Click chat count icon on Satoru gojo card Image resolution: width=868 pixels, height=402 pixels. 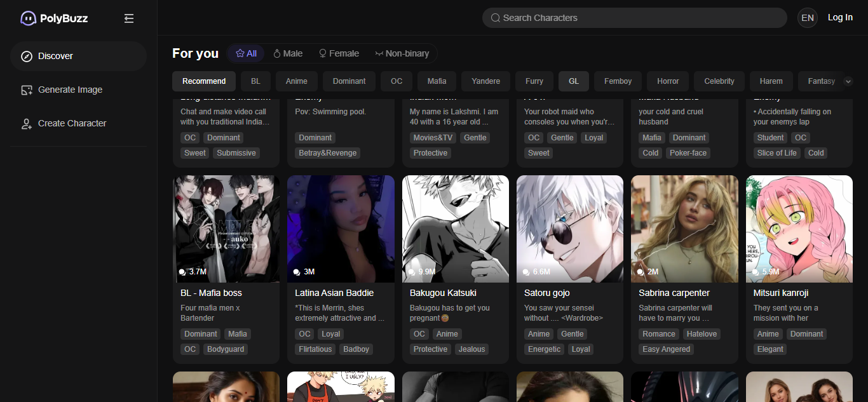526,272
